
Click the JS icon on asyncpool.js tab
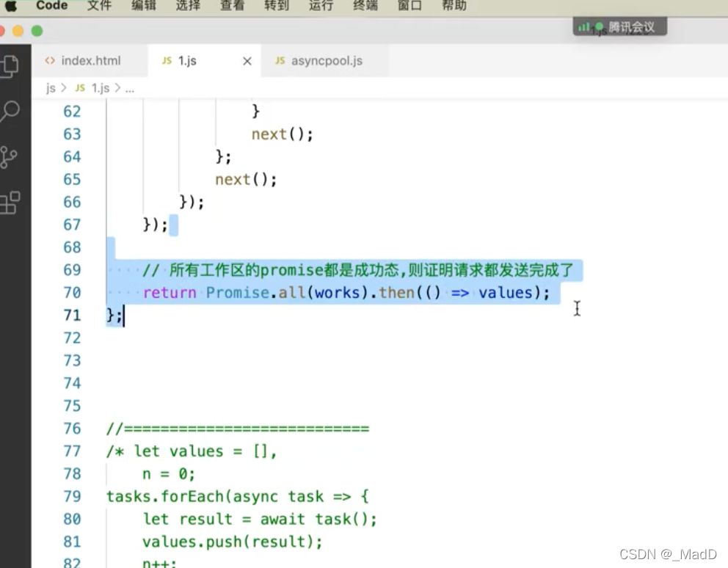280,61
